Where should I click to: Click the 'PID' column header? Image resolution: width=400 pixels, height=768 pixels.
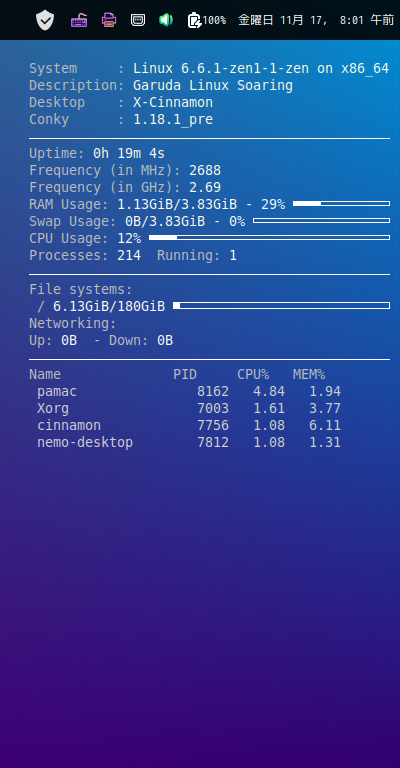(x=185, y=375)
